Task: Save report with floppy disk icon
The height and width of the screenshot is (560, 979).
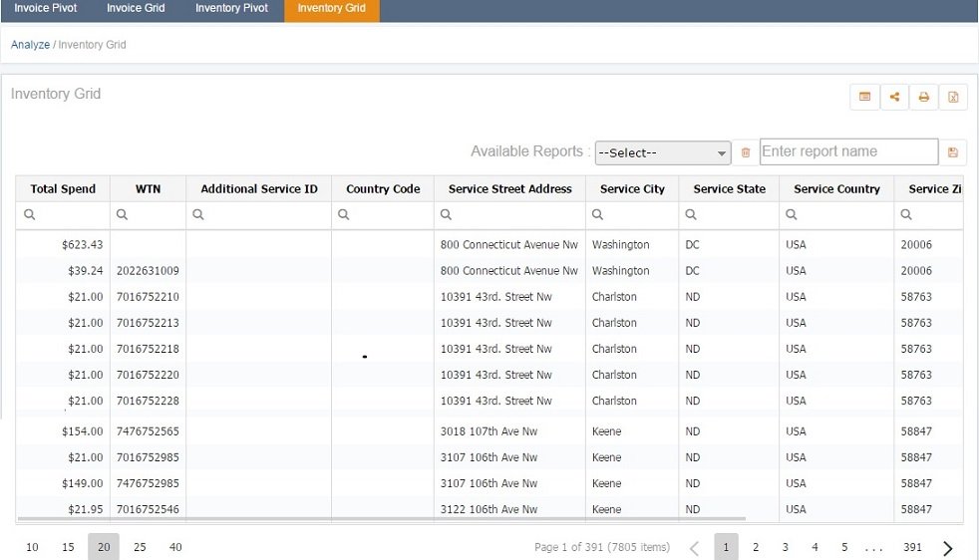Action: 953,152
